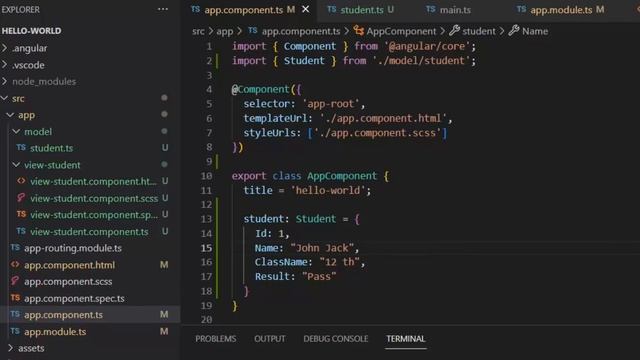
Task: Click the student breadcrumb segment
Action: pos(478,31)
